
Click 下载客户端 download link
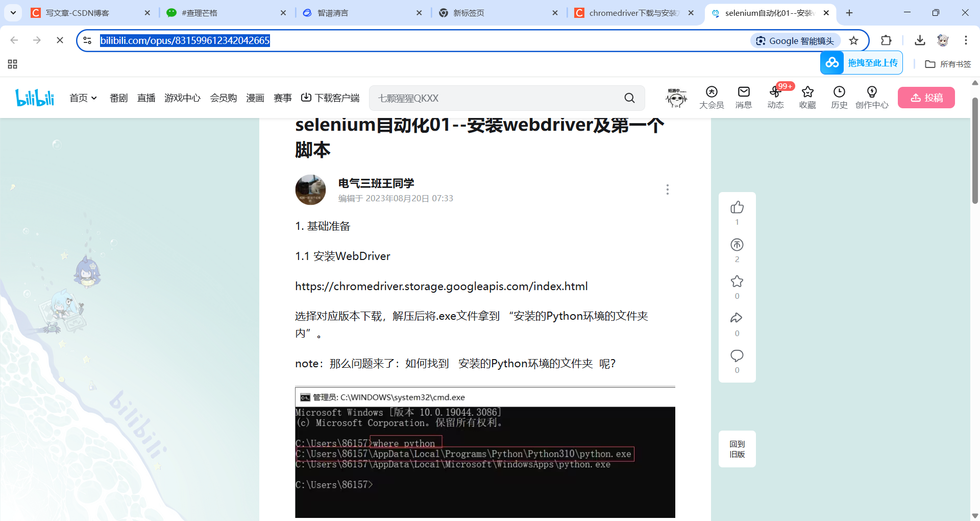coord(330,98)
